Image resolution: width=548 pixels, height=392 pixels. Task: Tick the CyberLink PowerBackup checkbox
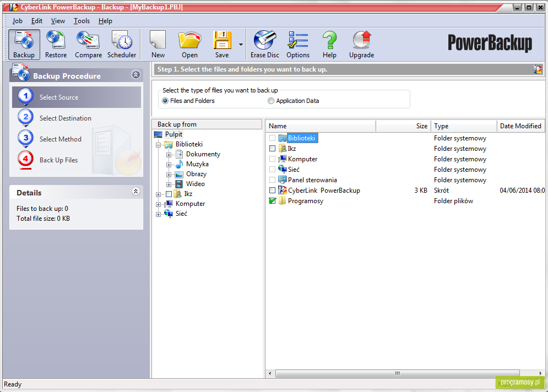click(272, 190)
